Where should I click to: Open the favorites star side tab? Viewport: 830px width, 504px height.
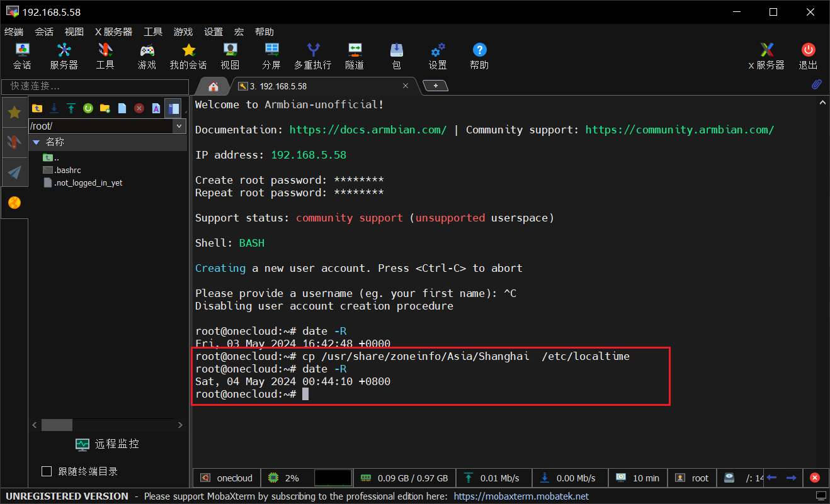pos(14,112)
